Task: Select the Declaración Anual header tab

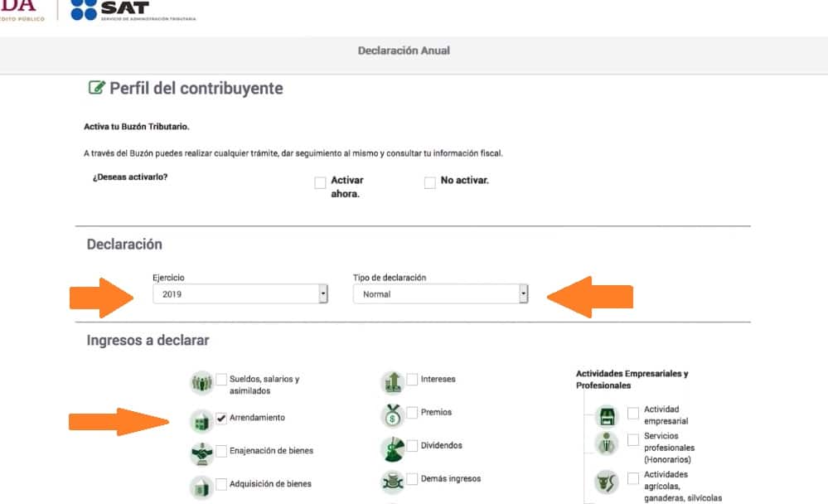Action: point(404,51)
